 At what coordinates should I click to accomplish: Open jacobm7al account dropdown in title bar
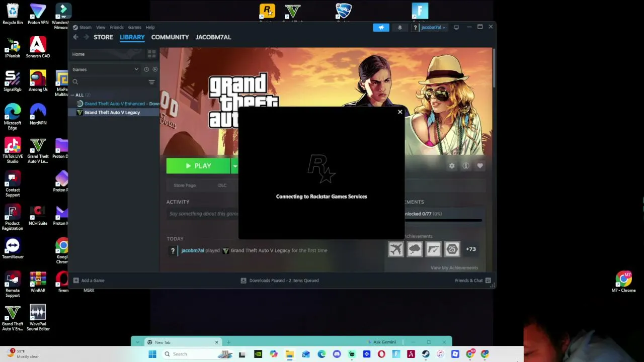[x=433, y=27]
